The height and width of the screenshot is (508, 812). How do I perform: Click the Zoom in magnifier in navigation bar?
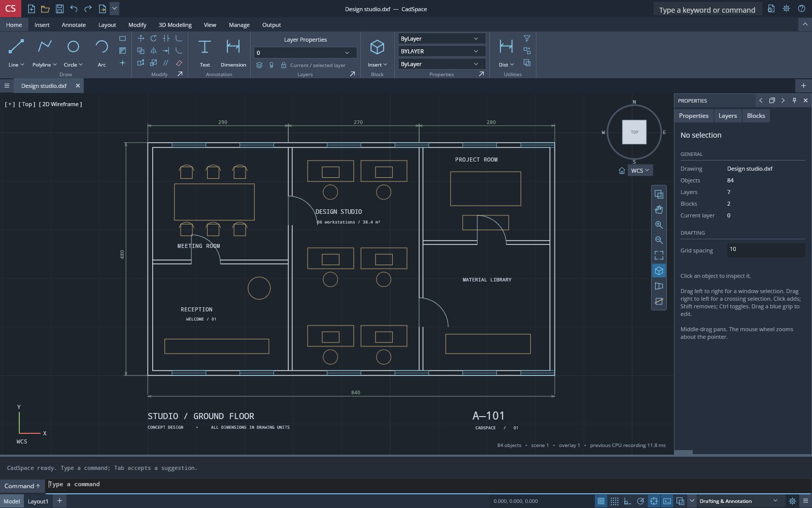pos(659,225)
